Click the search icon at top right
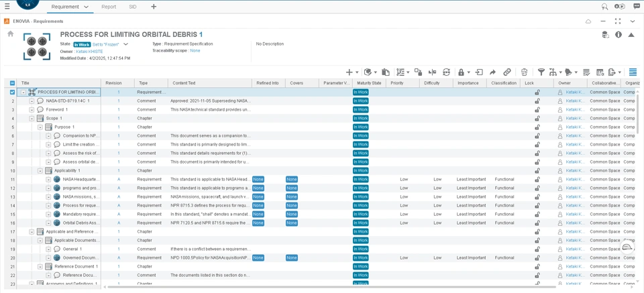This screenshot has height=293, width=644. coord(604,7)
